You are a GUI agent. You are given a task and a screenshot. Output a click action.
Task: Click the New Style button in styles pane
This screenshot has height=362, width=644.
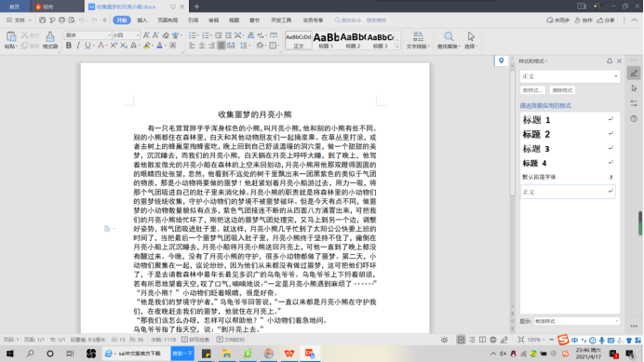(x=532, y=90)
